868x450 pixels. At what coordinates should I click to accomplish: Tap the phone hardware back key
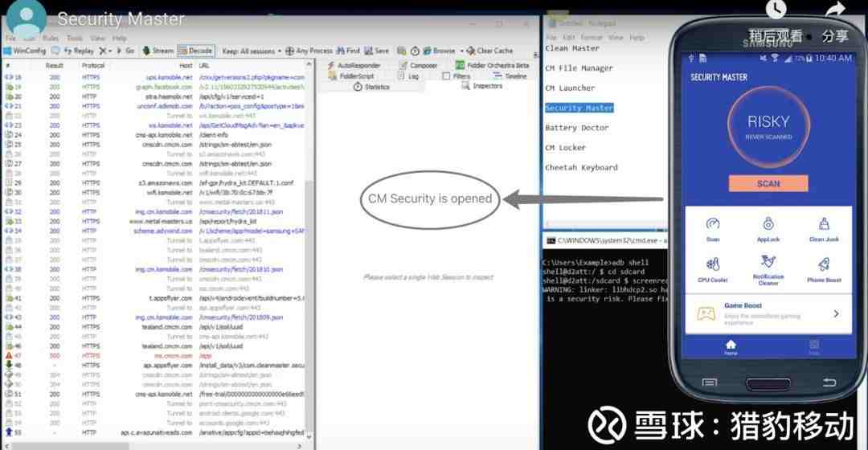[829, 382]
